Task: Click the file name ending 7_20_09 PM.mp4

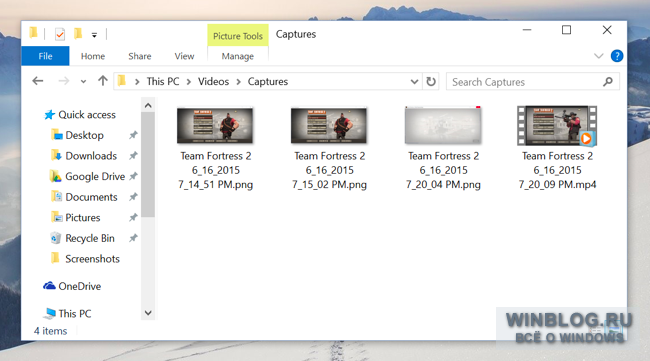Action: (x=557, y=170)
